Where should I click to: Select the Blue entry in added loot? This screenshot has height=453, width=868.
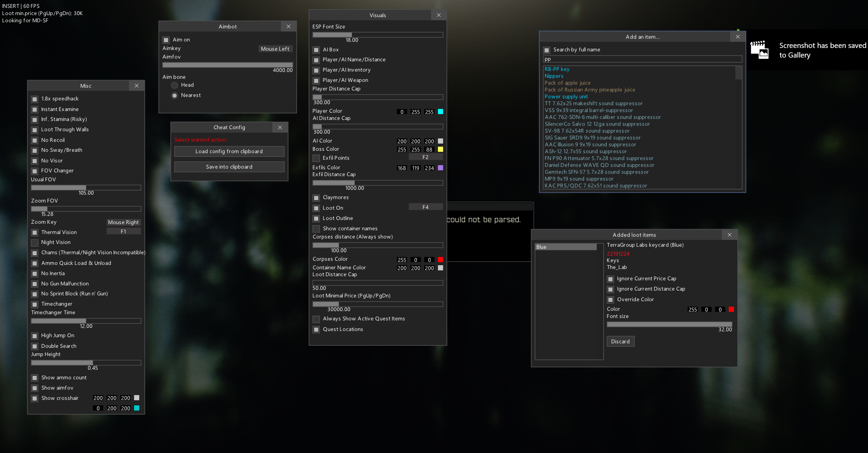pyautogui.click(x=566, y=247)
